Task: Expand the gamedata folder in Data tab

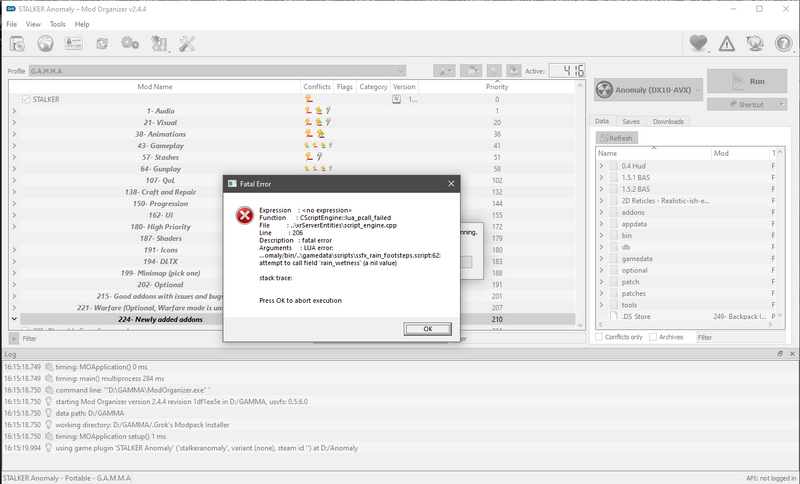Action: [x=601, y=259]
